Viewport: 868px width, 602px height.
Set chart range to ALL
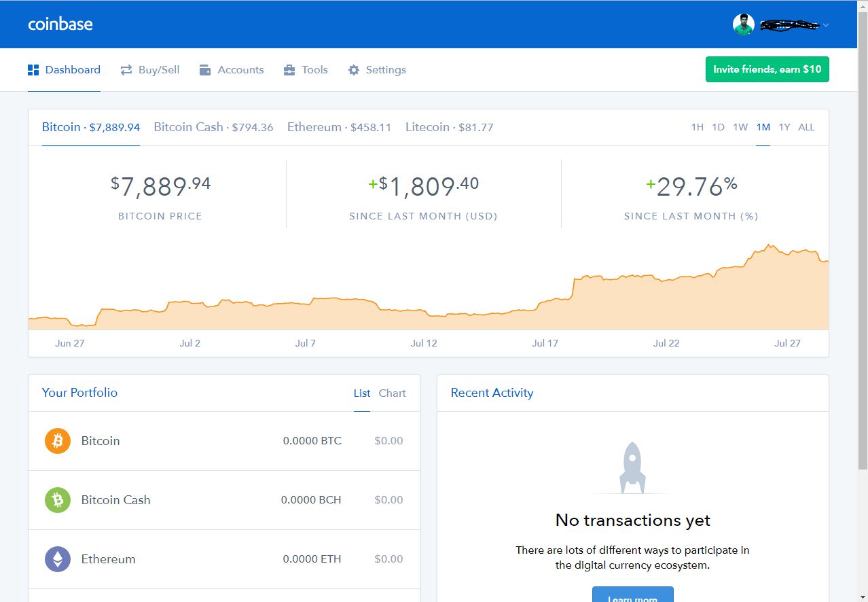click(806, 127)
